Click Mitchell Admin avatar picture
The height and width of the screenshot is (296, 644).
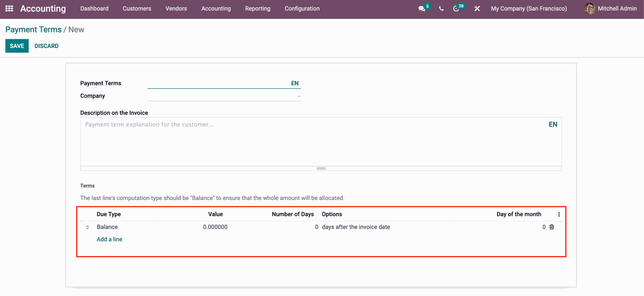click(589, 8)
